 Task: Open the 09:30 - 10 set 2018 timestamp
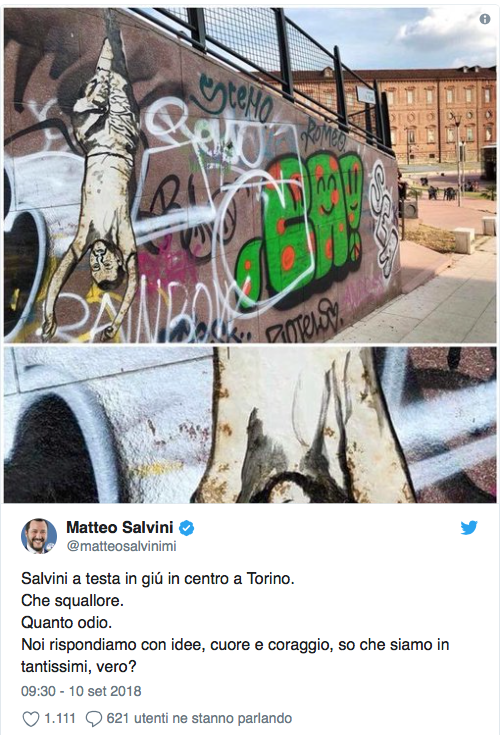point(81,691)
